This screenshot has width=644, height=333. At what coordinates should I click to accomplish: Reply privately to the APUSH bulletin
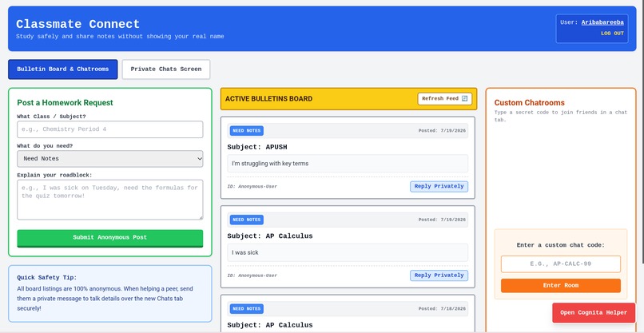tap(439, 186)
